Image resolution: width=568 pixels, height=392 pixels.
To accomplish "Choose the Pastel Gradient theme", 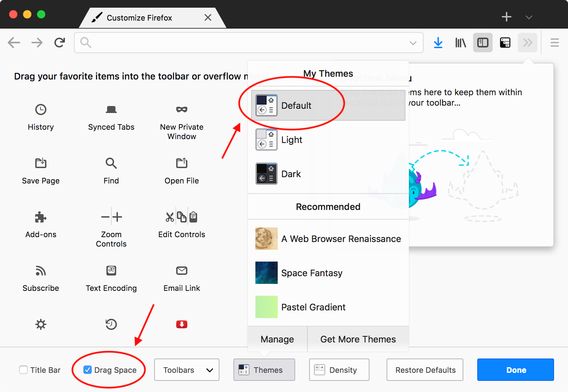I will 328,307.
